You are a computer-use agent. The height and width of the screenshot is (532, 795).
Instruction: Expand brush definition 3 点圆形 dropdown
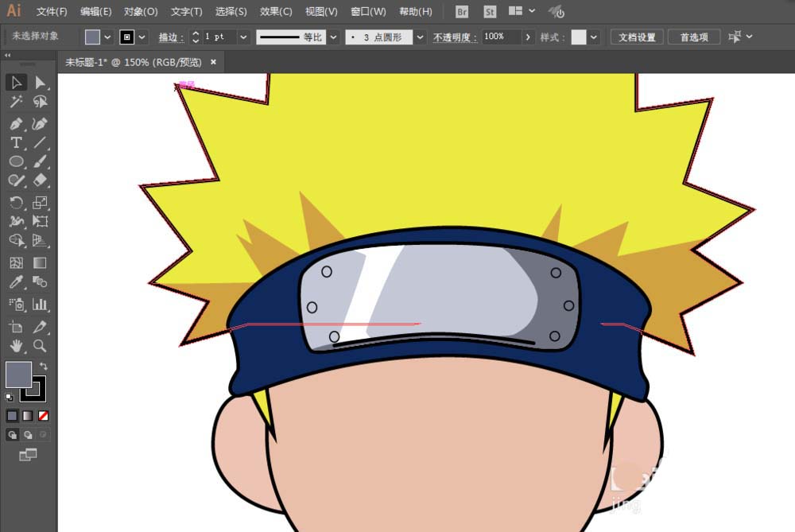click(420, 37)
